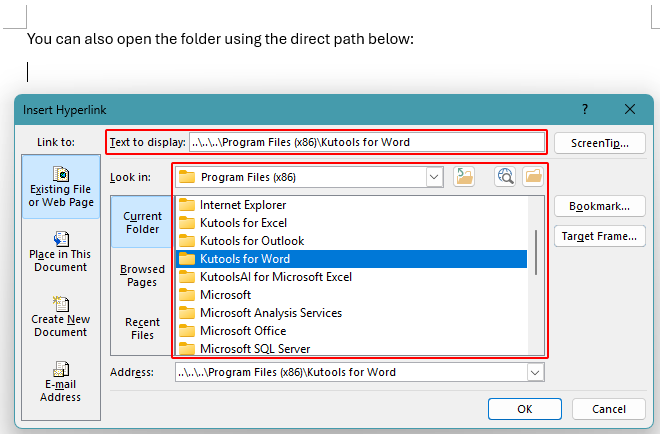Image resolution: width=660 pixels, height=434 pixels.
Task: Select the Microsoft SQL Server folder
Action: 351,349
